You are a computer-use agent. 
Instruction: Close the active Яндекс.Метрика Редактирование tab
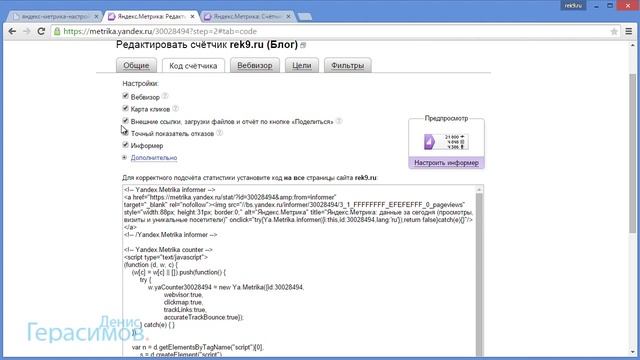tap(192, 17)
